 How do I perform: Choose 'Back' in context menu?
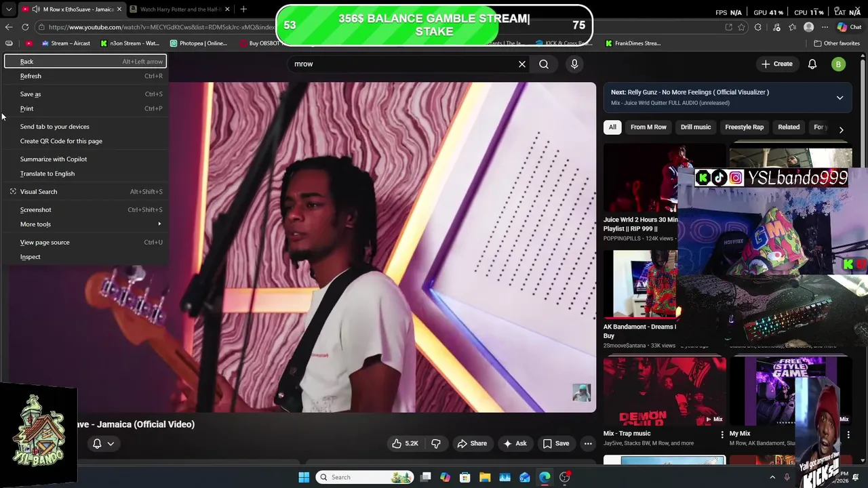coord(85,62)
